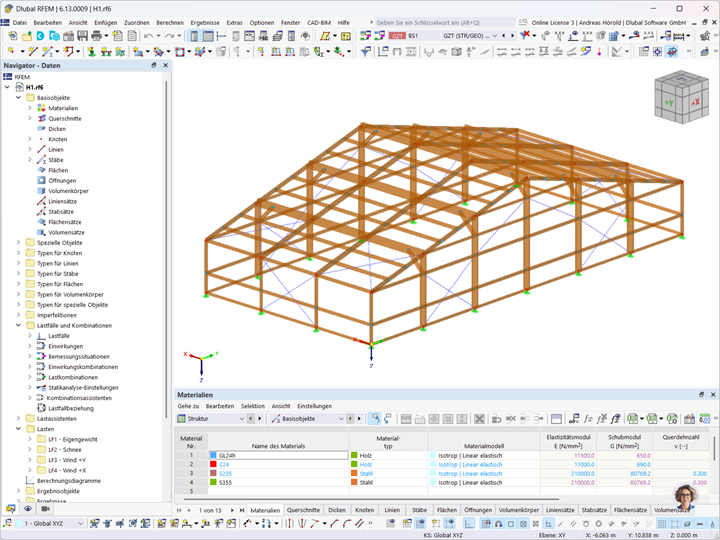Viewport: 720px width, 540px height.
Task: Close the Navigator - Daten panel
Action: point(165,66)
